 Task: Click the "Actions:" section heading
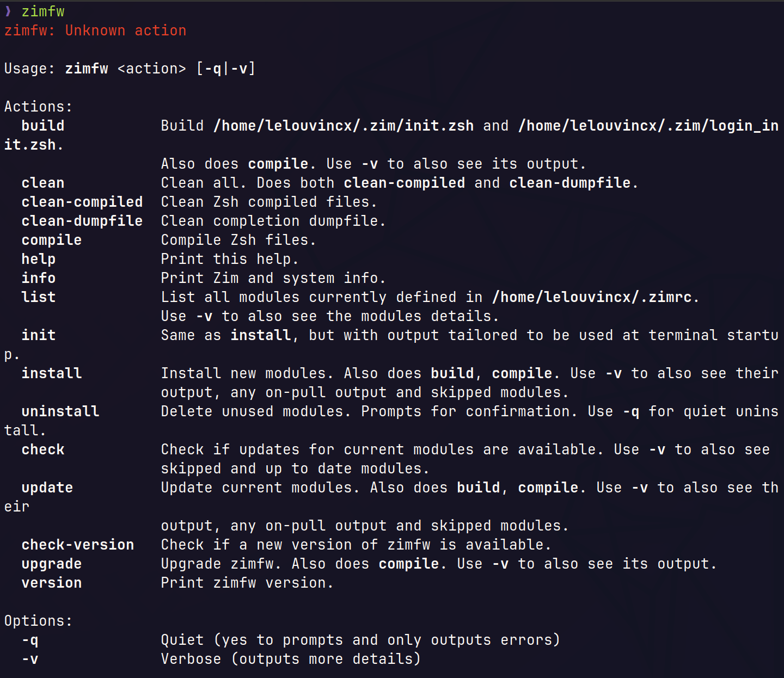(x=38, y=107)
